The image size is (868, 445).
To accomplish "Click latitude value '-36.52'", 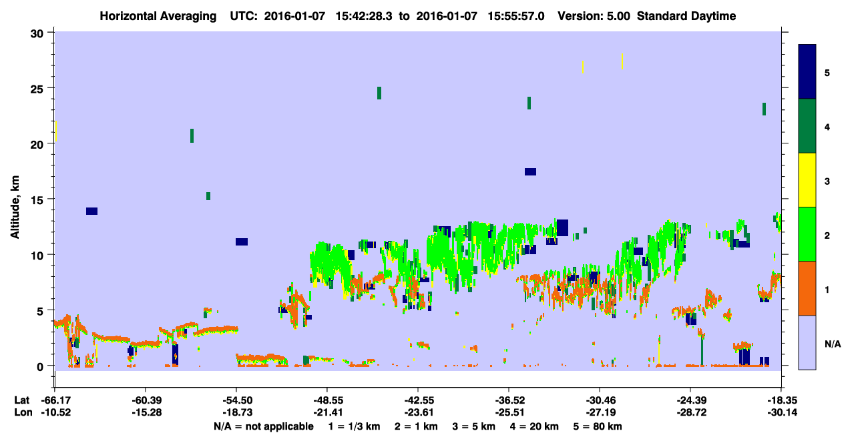I will (x=509, y=400).
